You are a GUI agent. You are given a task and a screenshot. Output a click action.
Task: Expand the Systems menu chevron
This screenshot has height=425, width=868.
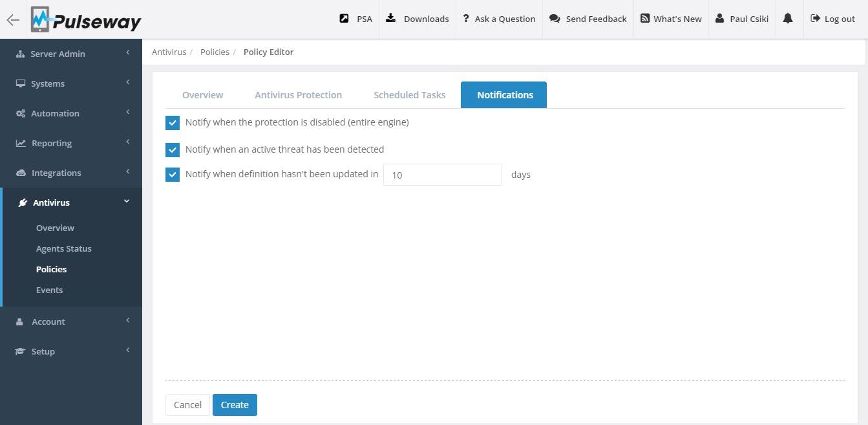click(x=128, y=82)
